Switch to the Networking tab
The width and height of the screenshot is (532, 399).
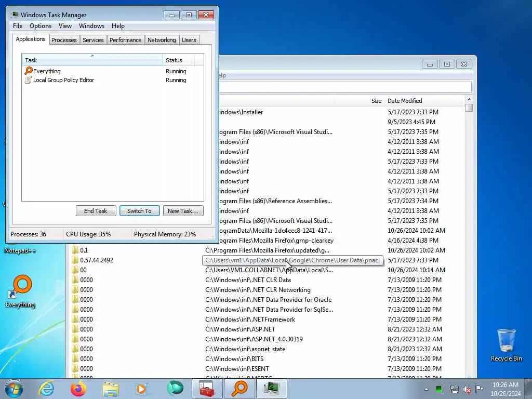click(x=162, y=40)
